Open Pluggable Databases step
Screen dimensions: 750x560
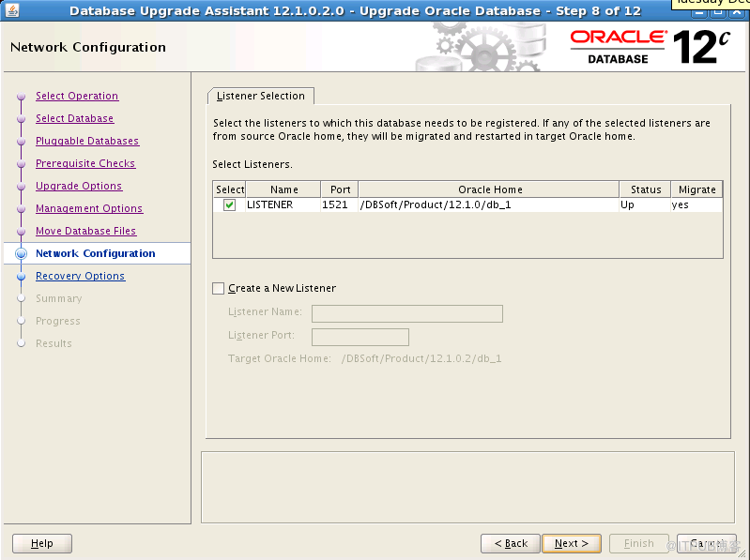click(x=87, y=141)
